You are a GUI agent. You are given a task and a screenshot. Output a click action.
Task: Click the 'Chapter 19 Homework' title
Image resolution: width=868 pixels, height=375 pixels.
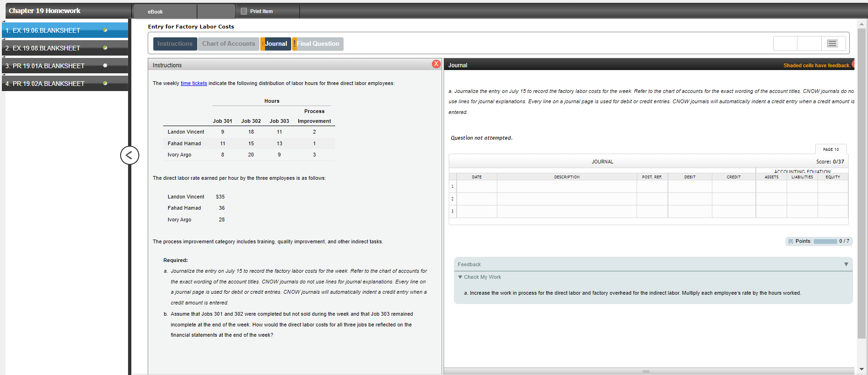(44, 11)
